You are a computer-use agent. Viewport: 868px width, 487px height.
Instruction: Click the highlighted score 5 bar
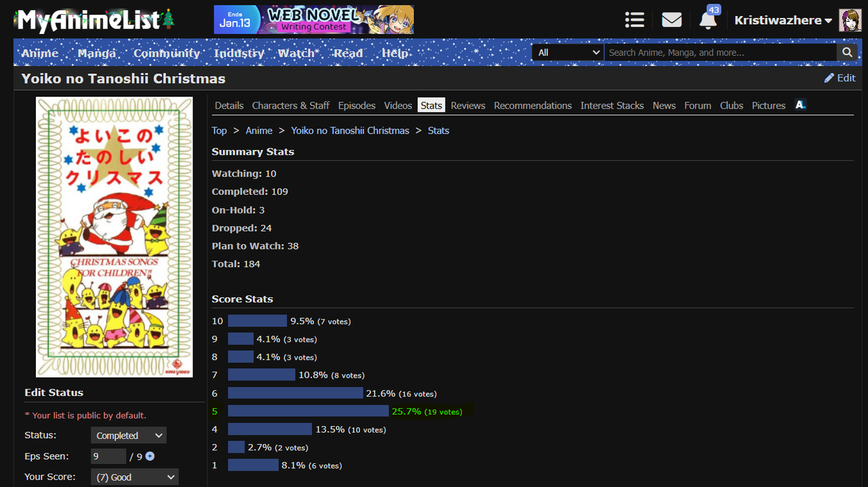pos(309,411)
